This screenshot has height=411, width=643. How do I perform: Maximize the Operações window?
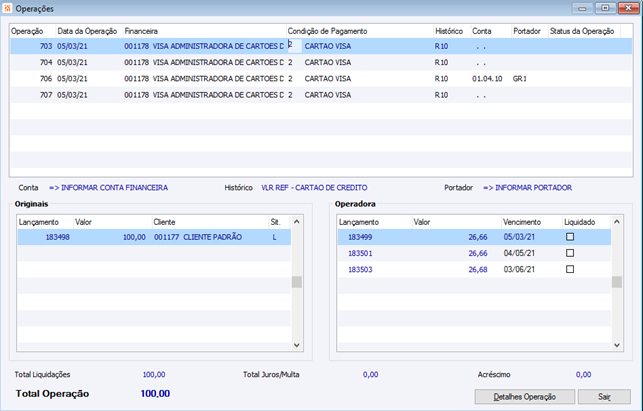[606, 8]
